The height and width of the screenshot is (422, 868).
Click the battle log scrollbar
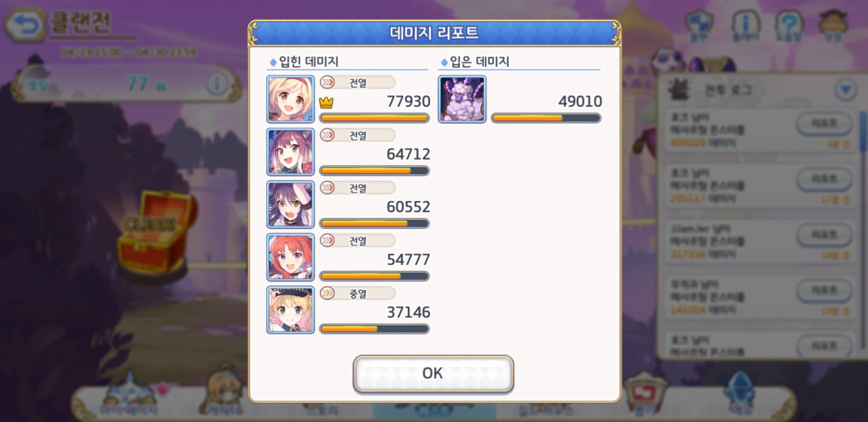[863, 231]
